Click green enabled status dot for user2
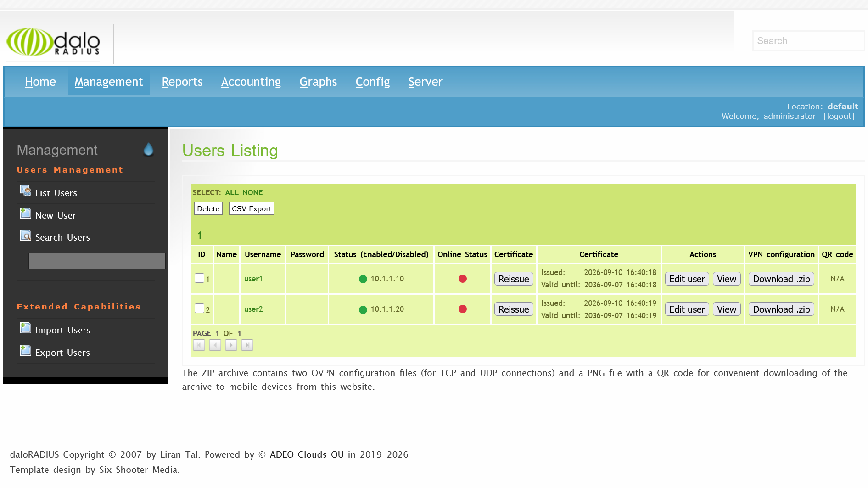868x488 pixels. tap(363, 310)
